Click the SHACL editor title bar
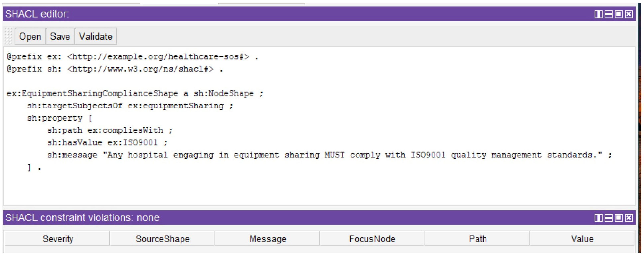 pos(300,14)
